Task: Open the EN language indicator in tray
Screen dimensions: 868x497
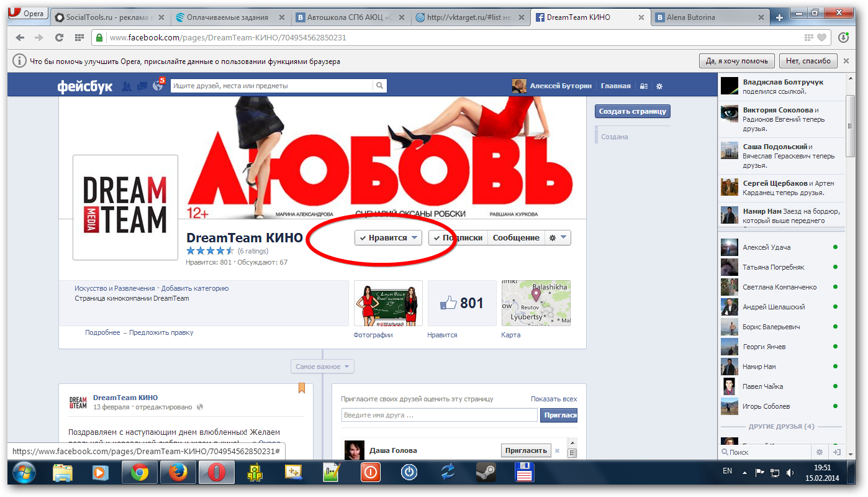Action: tap(727, 471)
